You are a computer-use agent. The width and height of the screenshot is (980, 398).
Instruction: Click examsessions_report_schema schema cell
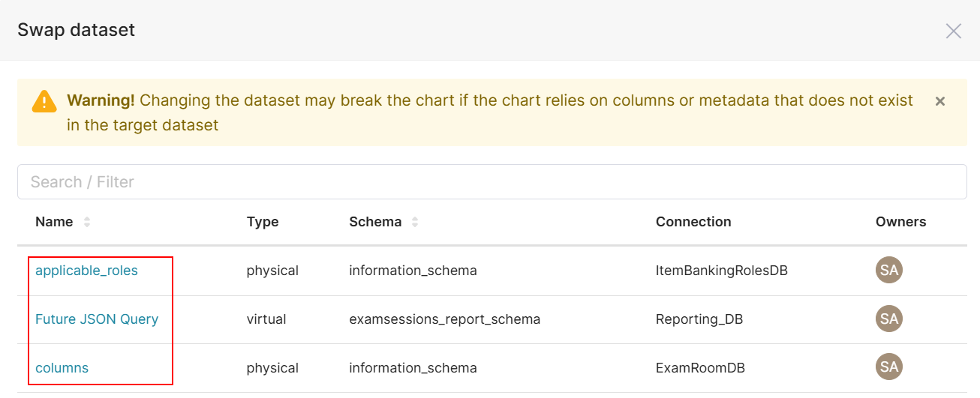click(x=444, y=319)
